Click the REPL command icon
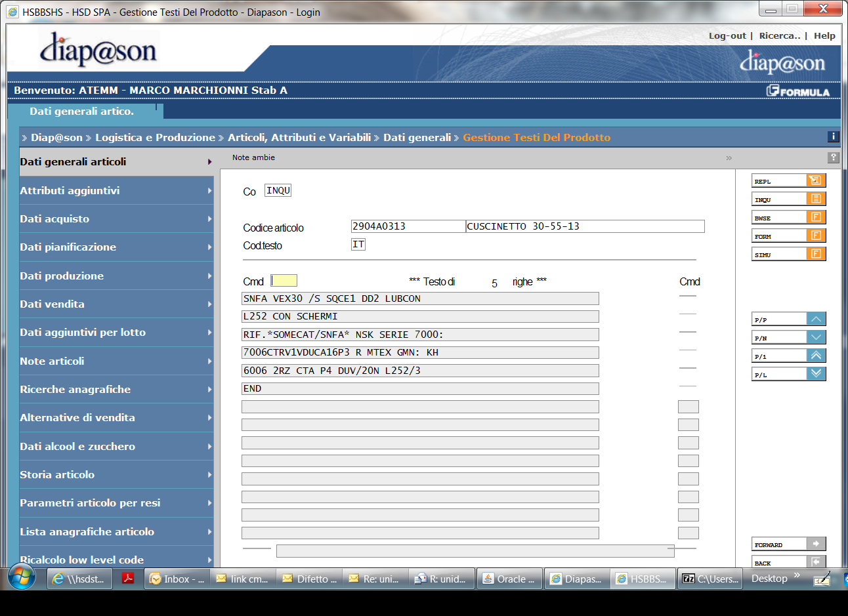Screen dimensions: 848x616 tap(816, 180)
